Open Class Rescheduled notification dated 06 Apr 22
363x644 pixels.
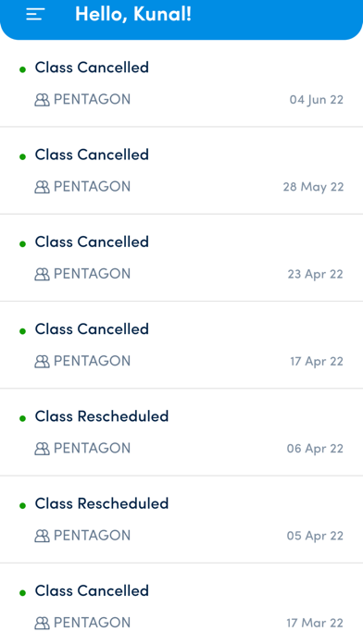[181, 432]
